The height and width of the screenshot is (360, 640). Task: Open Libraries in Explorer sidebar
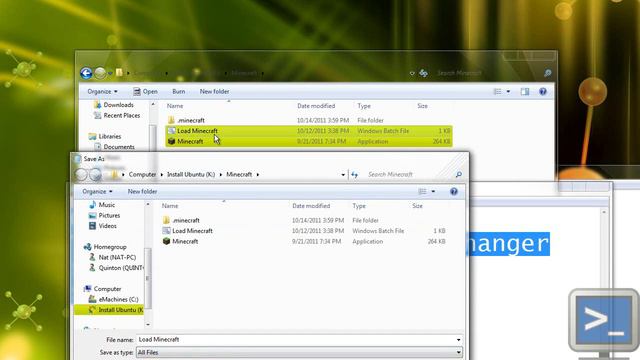[105, 136]
